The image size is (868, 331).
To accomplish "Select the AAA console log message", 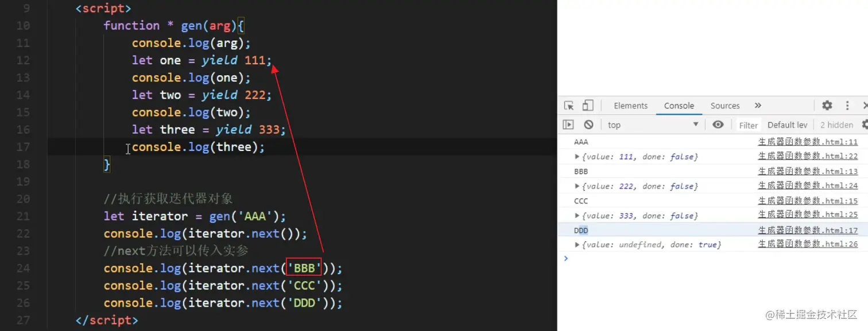I will point(581,142).
